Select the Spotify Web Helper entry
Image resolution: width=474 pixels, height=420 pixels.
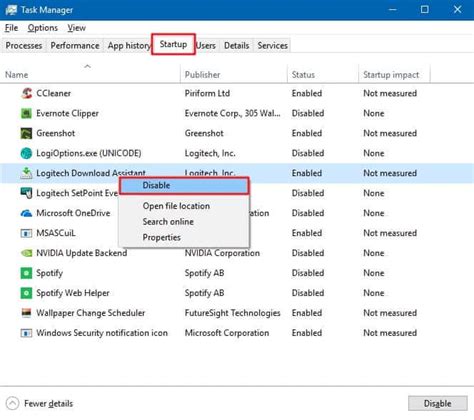[73, 293]
